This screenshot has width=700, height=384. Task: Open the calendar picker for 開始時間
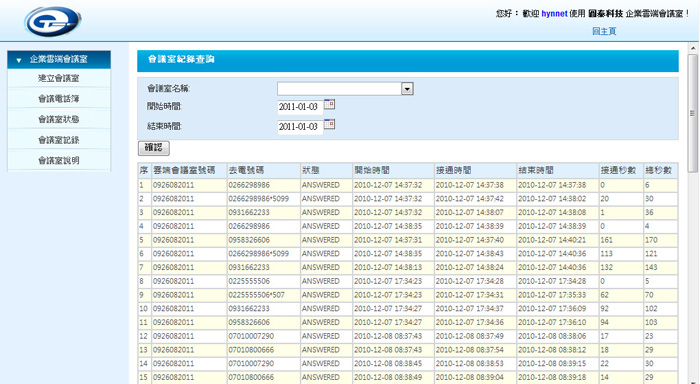(329, 104)
